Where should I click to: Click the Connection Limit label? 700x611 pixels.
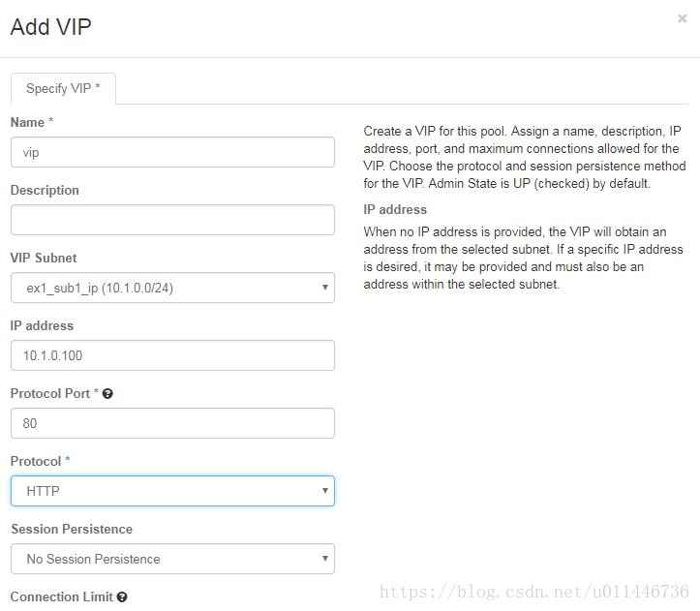pyautogui.click(x=62, y=596)
